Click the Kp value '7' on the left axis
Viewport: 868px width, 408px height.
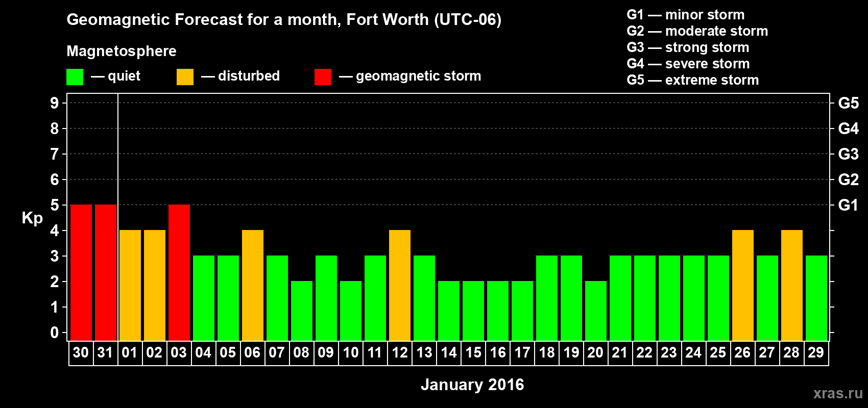point(55,154)
